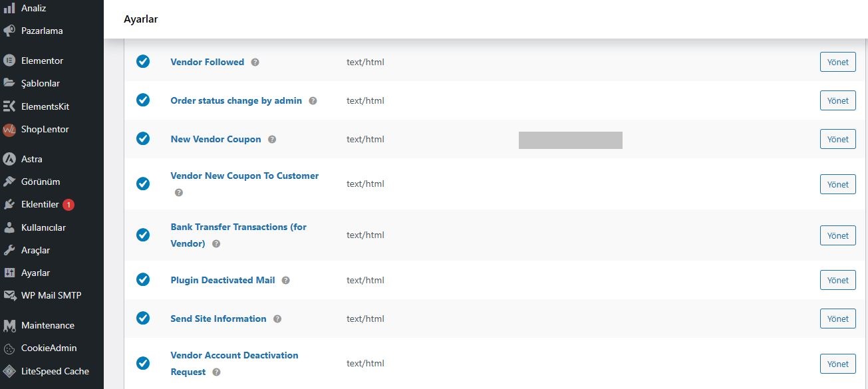Click the Astra theme icon

tap(9, 159)
